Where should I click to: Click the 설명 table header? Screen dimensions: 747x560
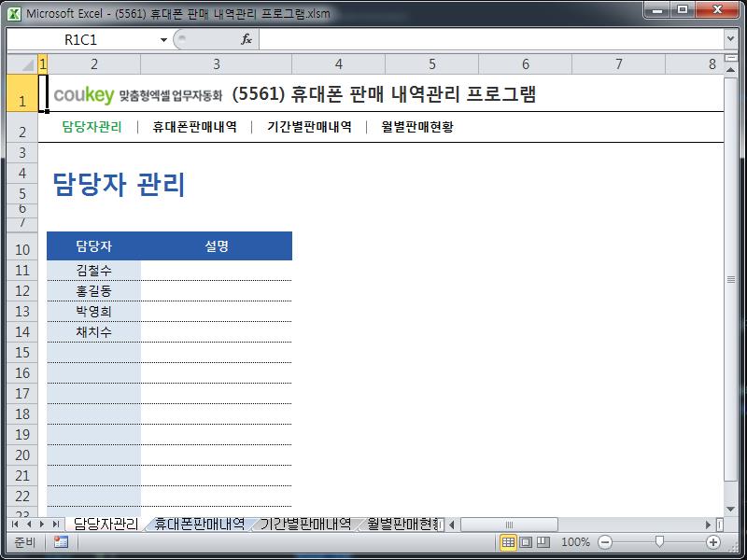[x=217, y=246]
